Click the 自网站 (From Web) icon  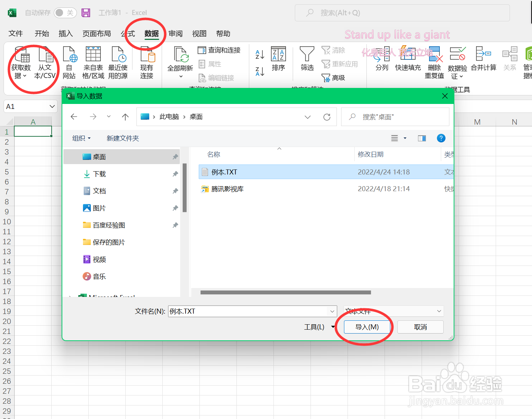point(69,62)
